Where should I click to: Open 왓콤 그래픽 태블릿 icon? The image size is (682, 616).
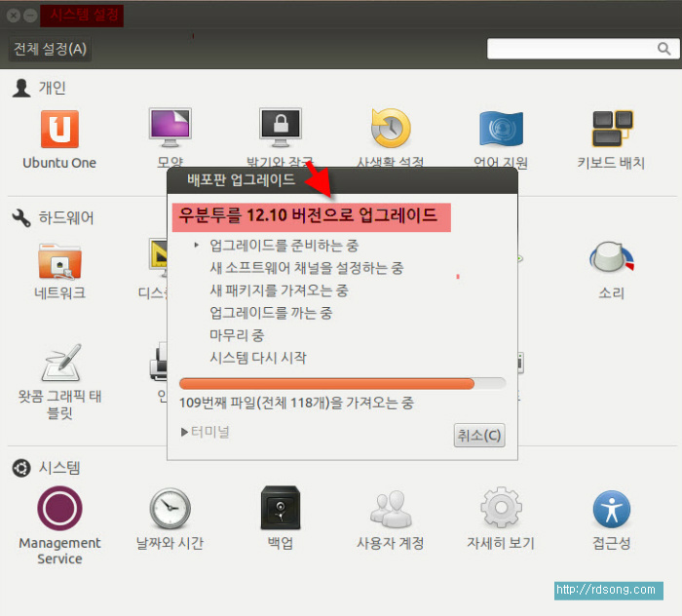click(x=59, y=366)
